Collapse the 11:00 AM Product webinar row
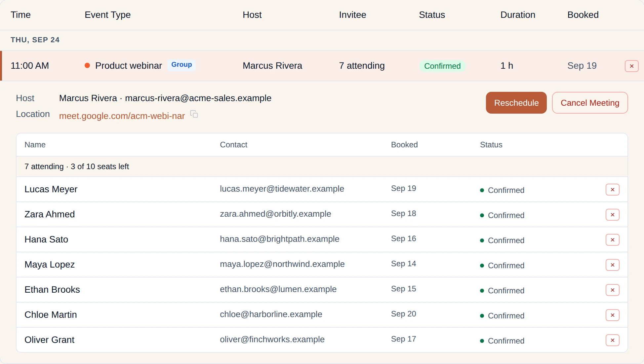Viewport: 644px width, 364px height. pos(322,66)
